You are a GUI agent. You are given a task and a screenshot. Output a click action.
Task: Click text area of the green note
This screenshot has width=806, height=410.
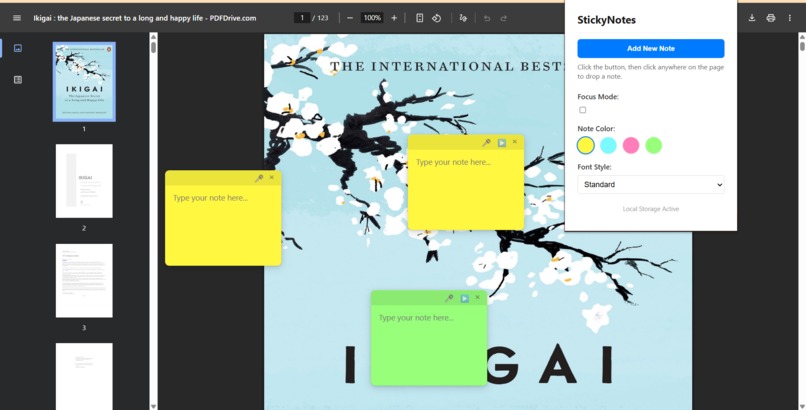(x=429, y=345)
